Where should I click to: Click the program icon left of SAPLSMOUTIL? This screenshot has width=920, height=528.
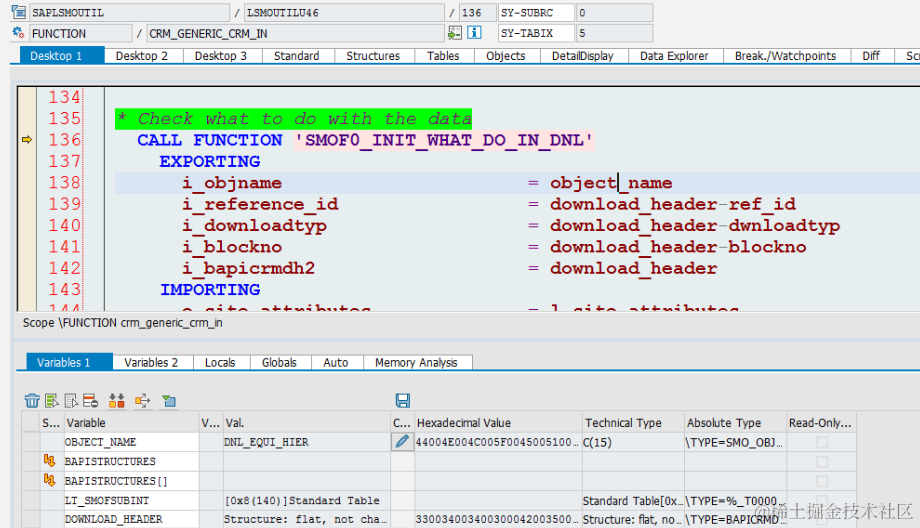pos(19,12)
